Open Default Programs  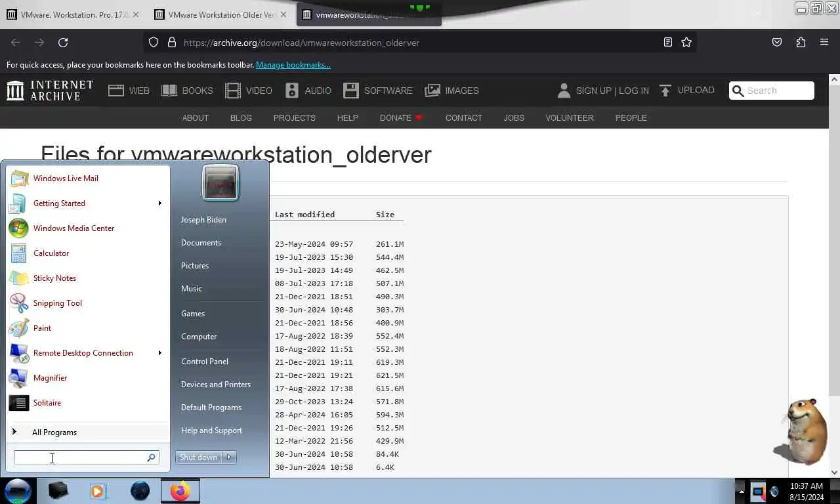(211, 408)
